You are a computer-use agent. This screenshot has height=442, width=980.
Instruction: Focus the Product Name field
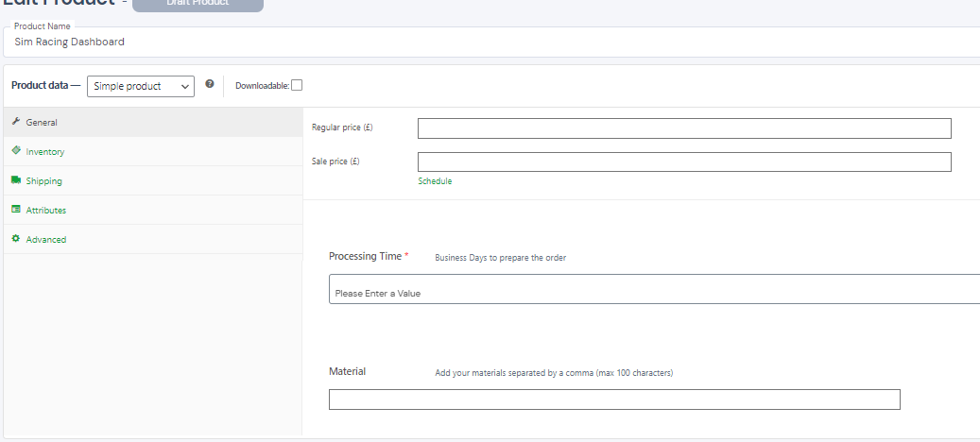[x=493, y=42]
